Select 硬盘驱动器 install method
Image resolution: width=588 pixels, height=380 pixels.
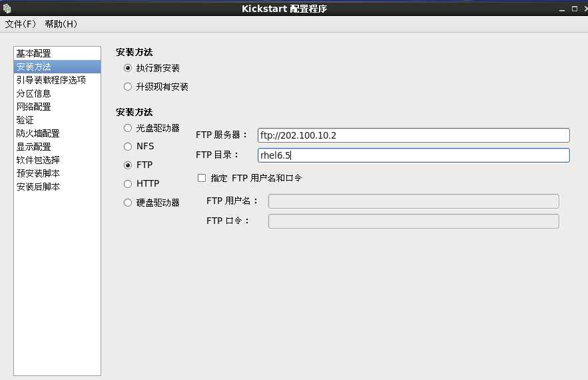[x=128, y=203]
